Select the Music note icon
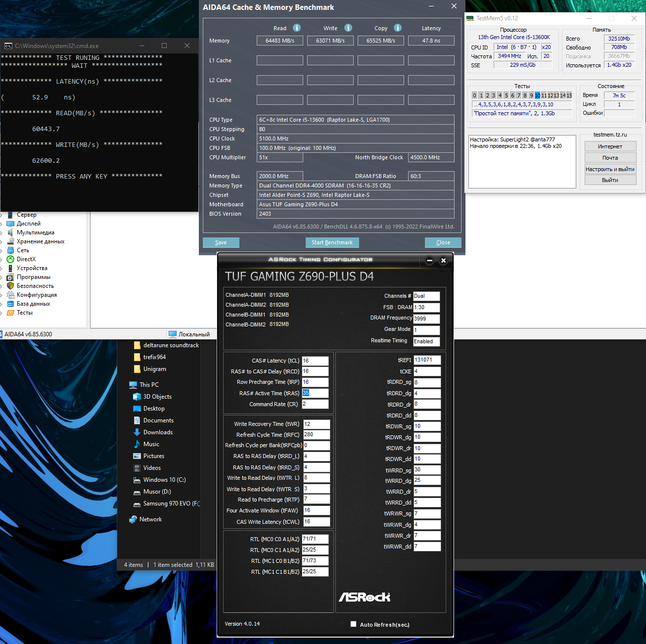Image resolution: width=646 pixels, height=644 pixels. click(x=137, y=444)
